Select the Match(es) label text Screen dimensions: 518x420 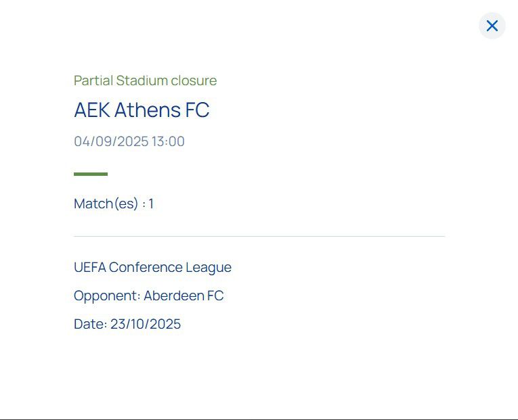(x=106, y=204)
